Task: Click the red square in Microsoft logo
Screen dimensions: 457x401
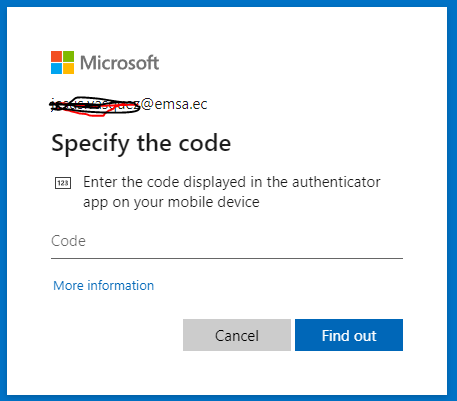Action: point(56,56)
